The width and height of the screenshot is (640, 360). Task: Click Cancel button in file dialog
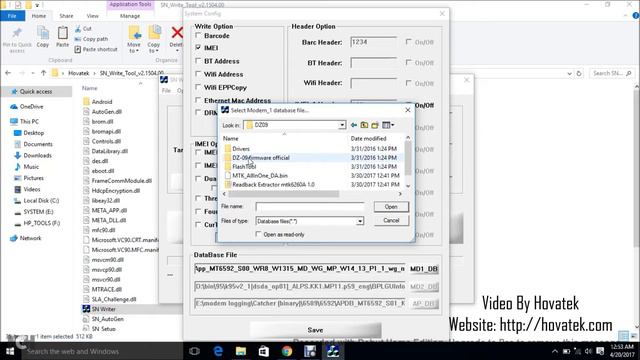coord(391,220)
